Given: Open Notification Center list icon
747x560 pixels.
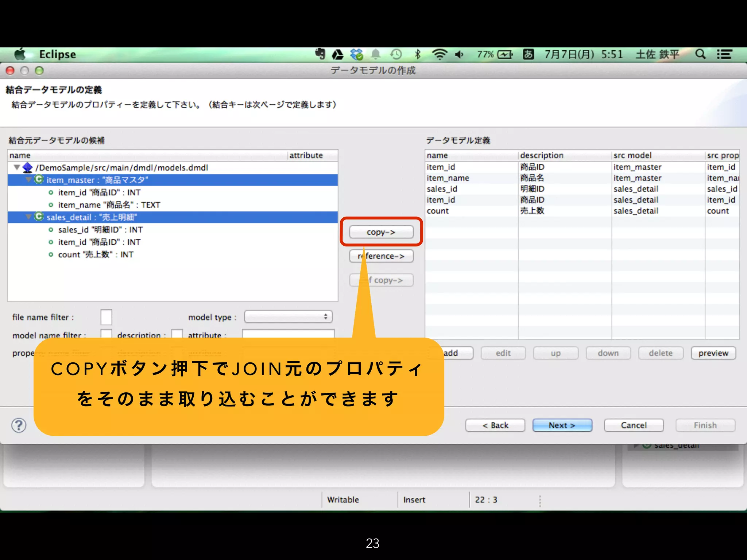Looking at the screenshot, I should click(724, 54).
